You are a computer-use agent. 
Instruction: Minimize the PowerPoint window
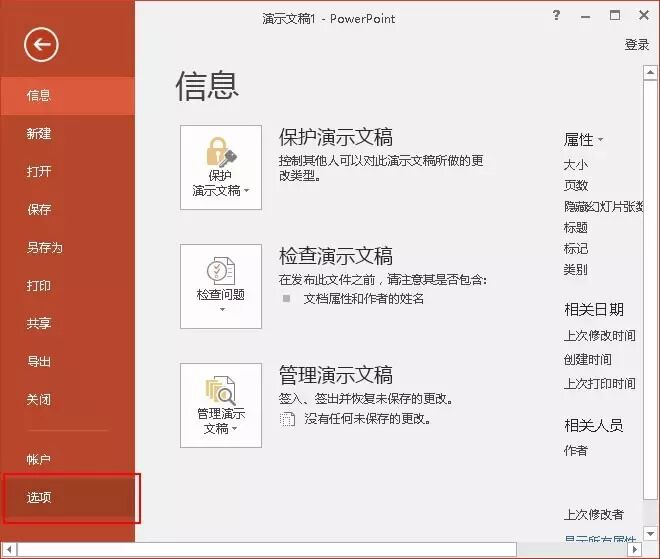click(x=585, y=17)
